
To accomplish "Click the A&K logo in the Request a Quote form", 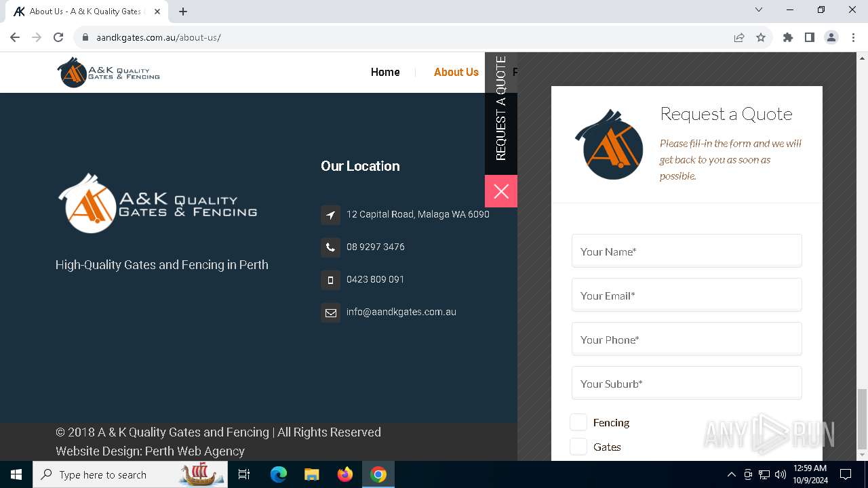I will coord(609,144).
